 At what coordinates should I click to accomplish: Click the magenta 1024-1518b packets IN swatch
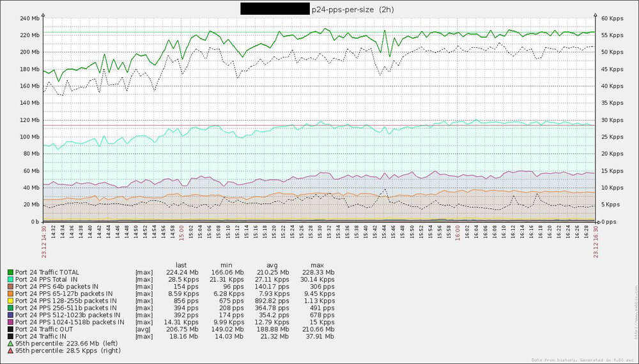[x=11, y=322]
